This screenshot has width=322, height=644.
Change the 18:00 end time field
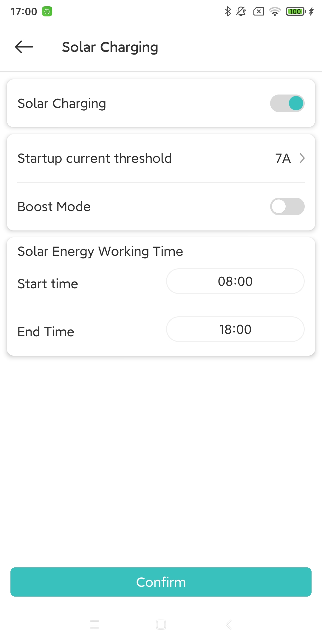click(235, 329)
